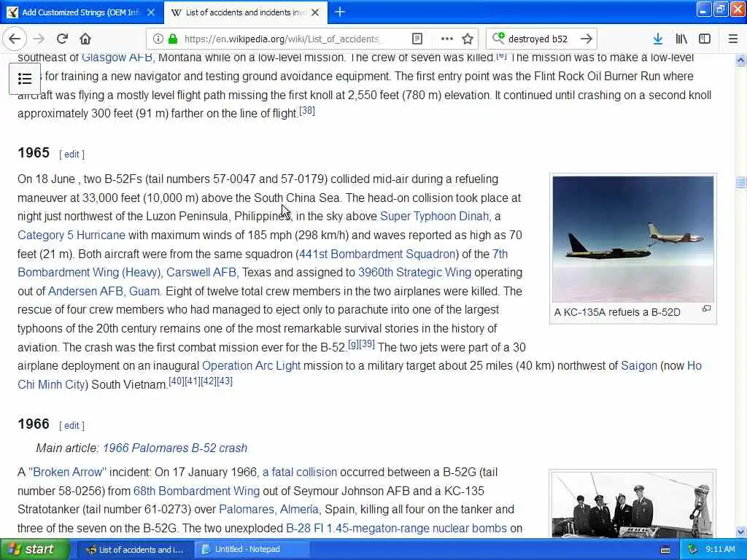Click the 9:11 AM taskbar clock

(x=720, y=550)
